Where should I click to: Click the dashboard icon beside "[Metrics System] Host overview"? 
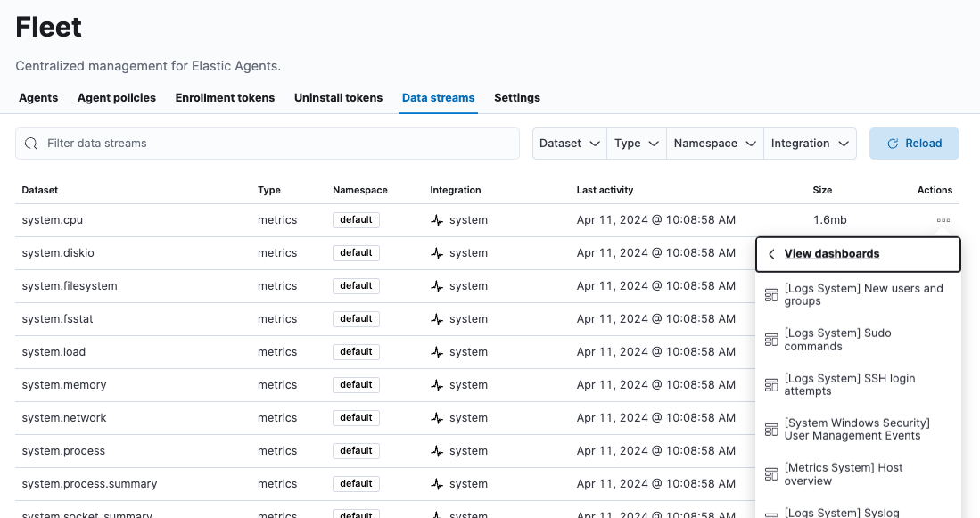[770, 473]
